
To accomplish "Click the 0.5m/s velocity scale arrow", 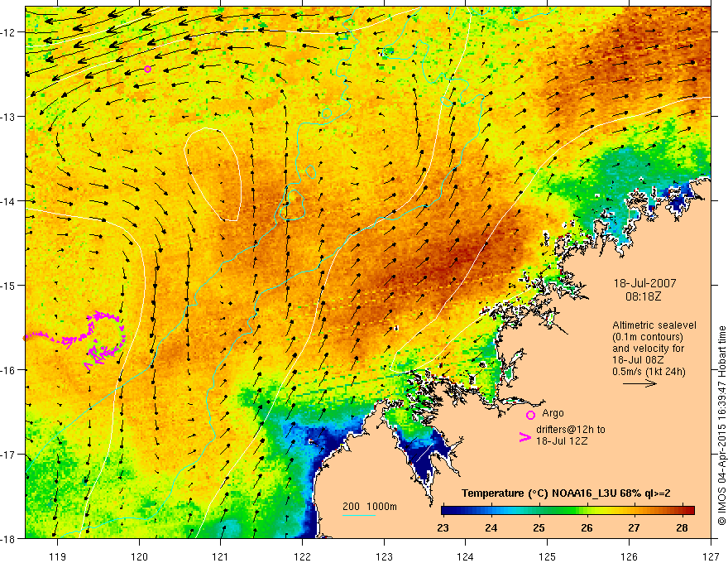I will tap(639, 383).
